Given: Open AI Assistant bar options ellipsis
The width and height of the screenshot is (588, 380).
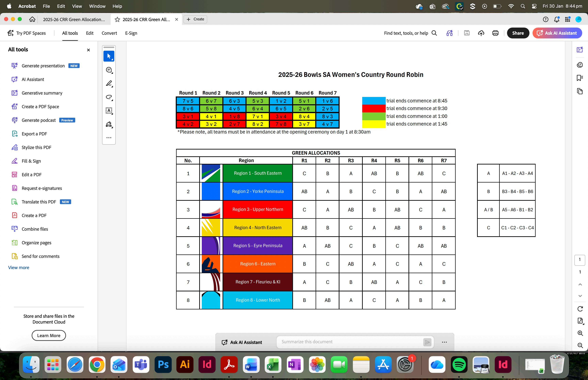Looking at the screenshot, I should pyautogui.click(x=444, y=342).
